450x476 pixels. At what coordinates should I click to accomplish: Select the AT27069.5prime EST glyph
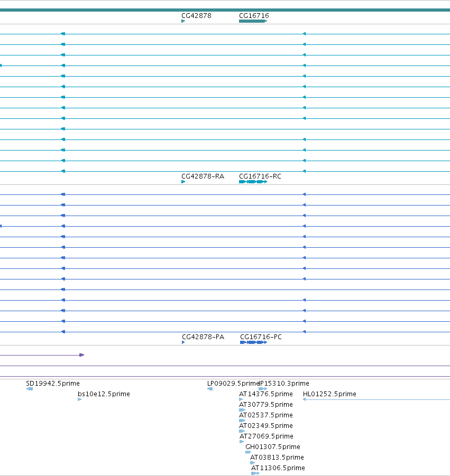click(242, 442)
